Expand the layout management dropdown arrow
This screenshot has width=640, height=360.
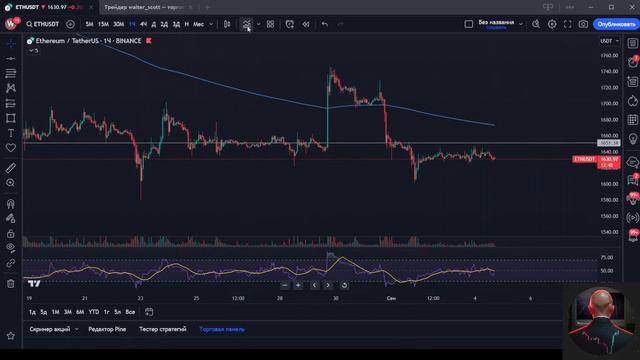pos(521,24)
